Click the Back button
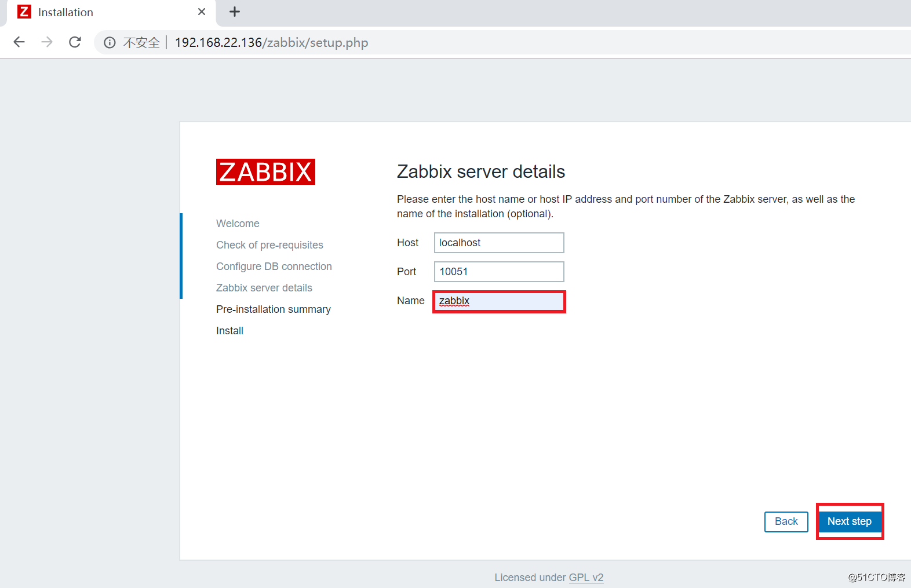Viewport: 911px width, 588px height. click(x=786, y=521)
